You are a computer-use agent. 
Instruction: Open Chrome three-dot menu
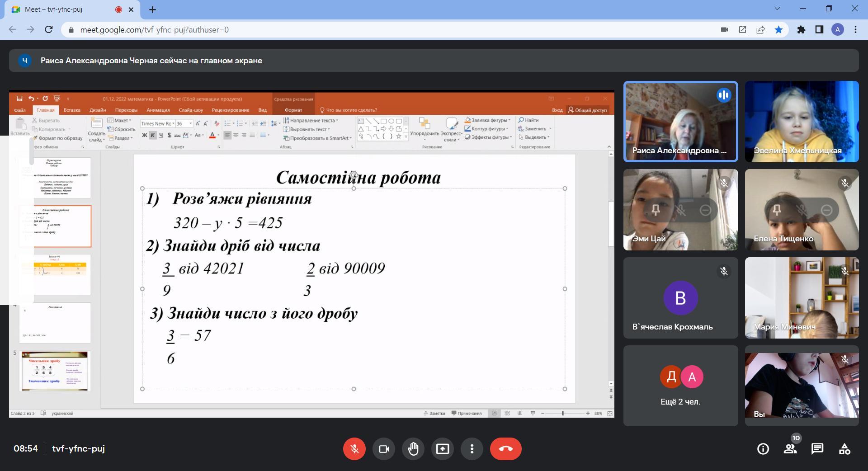855,30
